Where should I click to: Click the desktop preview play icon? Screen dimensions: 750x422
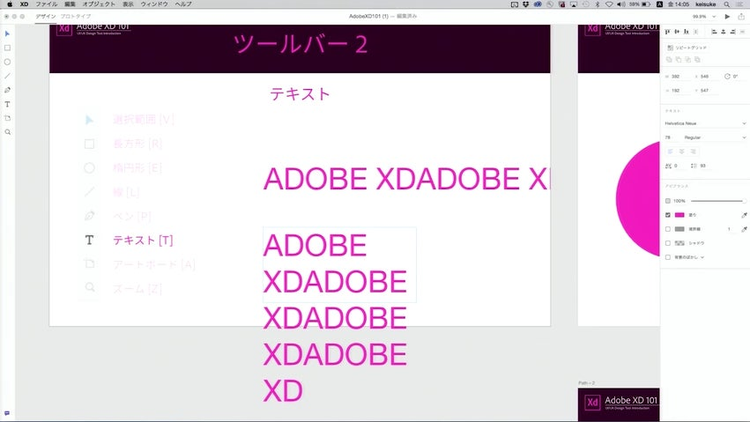tap(727, 17)
